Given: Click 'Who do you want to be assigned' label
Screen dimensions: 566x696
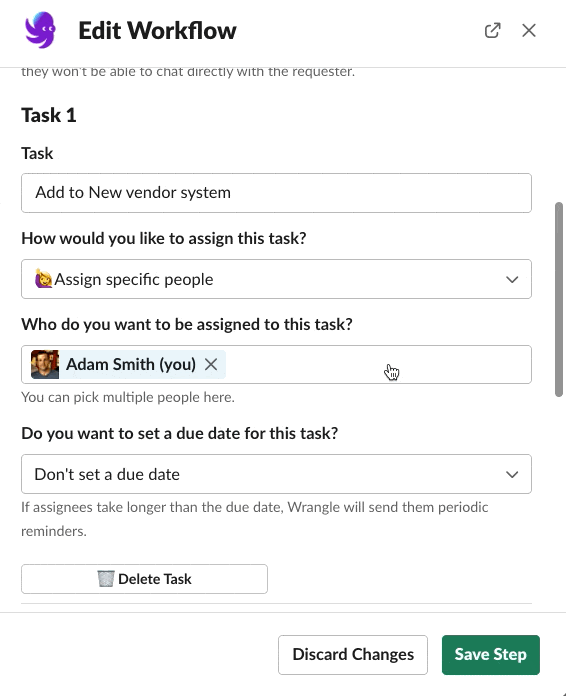Looking at the screenshot, I should pos(187,324).
